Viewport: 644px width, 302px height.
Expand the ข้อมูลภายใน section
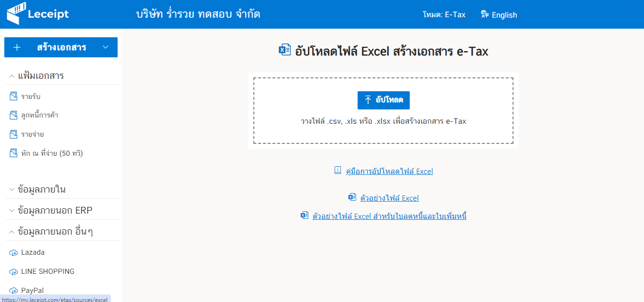pyautogui.click(x=11, y=189)
